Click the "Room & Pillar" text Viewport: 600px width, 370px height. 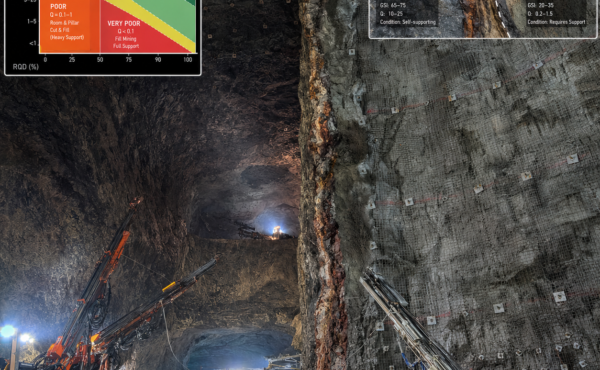[64, 23]
